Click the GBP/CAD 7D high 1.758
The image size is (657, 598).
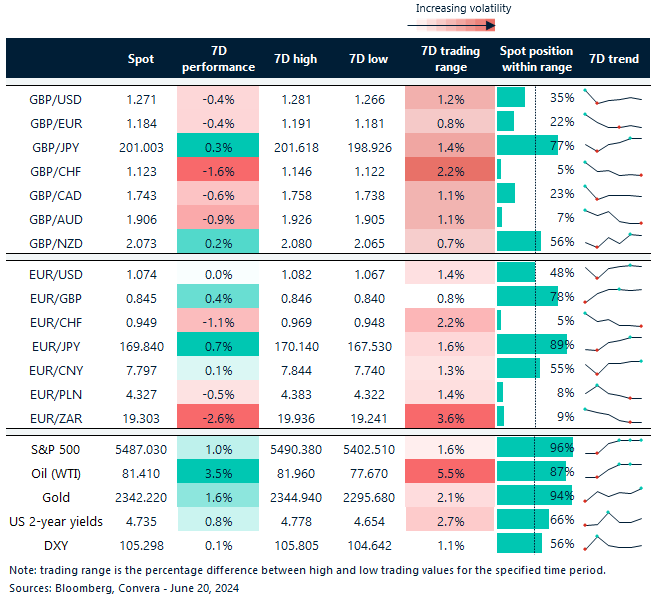point(296,196)
